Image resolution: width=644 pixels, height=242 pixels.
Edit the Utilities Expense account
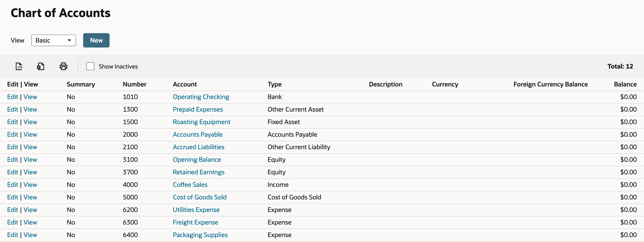coord(13,210)
